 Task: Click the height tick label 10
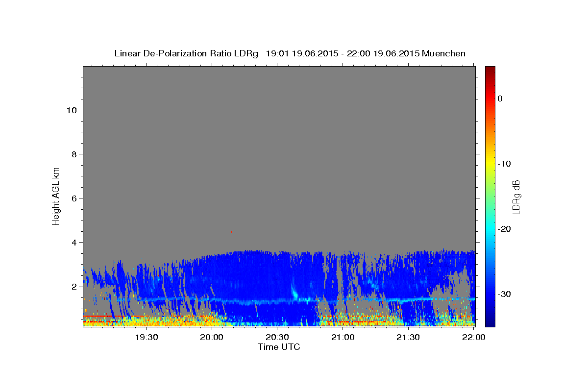point(71,110)
